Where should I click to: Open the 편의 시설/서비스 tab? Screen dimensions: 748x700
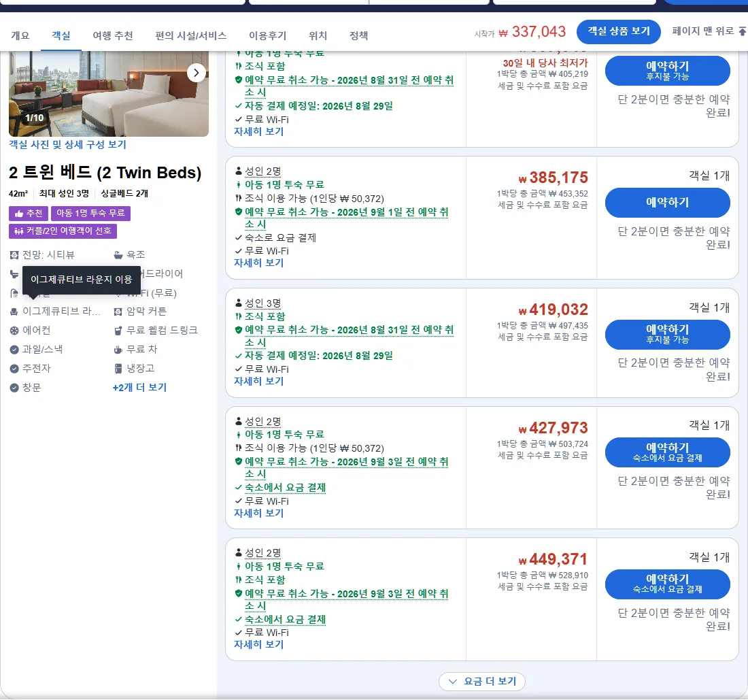pos(191,36)
